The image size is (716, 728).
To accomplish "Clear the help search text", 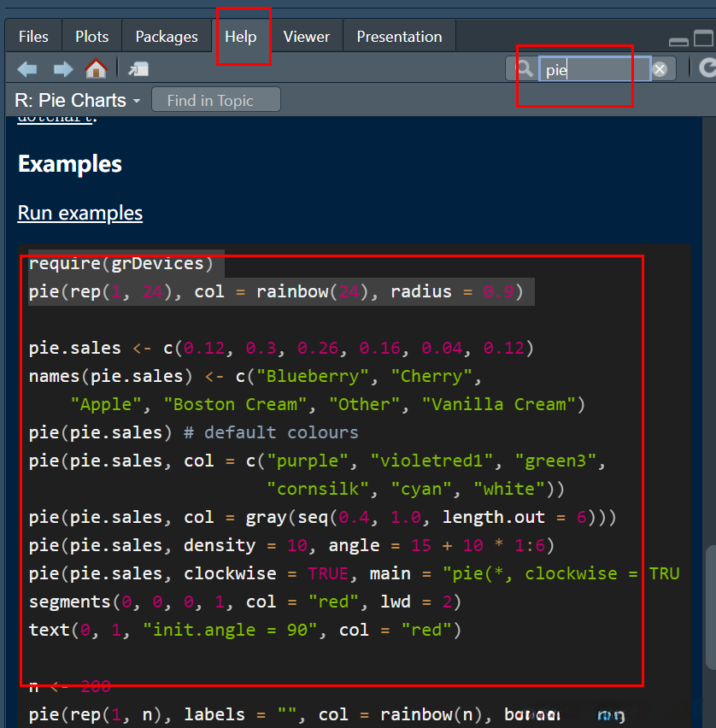I will tap(660, 69).
